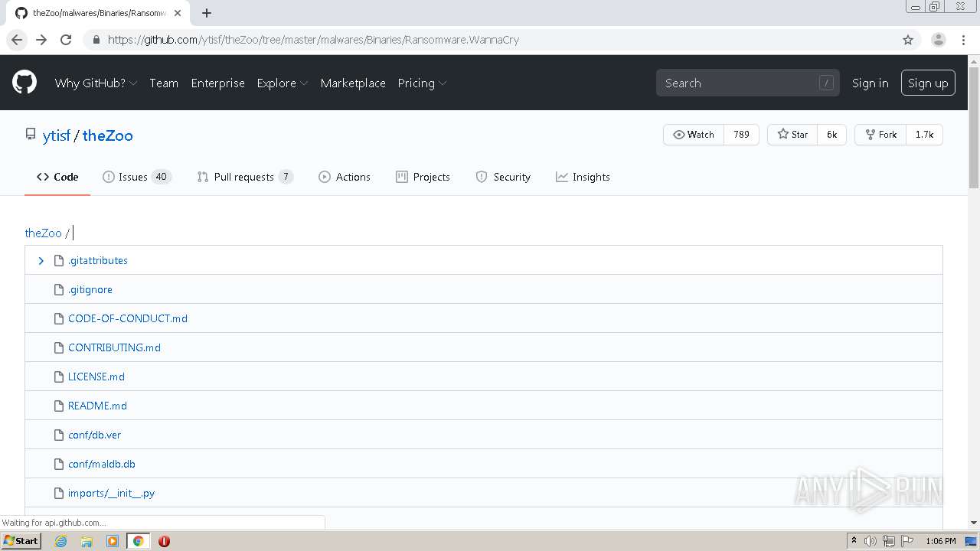
Task: Click file icon next to .gitignore
Action: tap(59, 289)
